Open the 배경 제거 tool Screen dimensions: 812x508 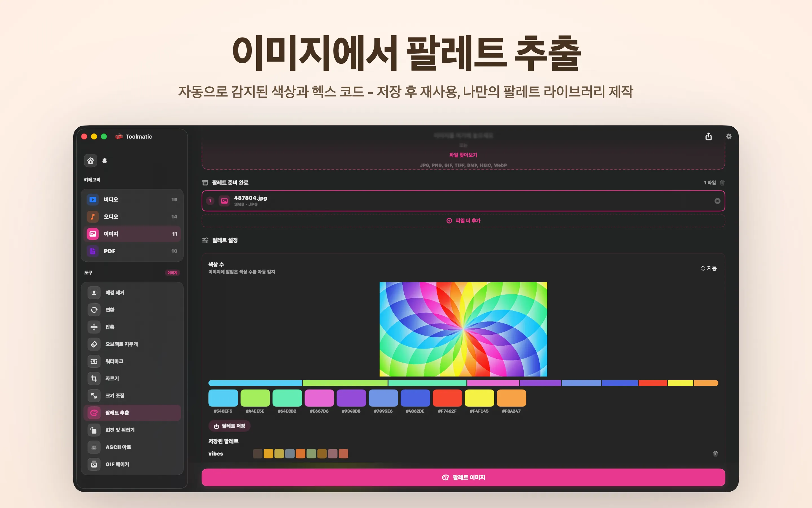click(132, 293)
